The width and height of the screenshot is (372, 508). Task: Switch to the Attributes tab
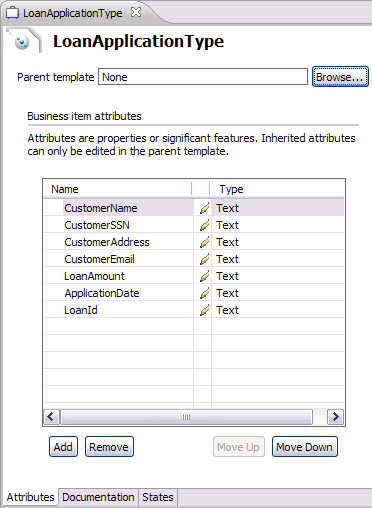(x=30, y=497)
